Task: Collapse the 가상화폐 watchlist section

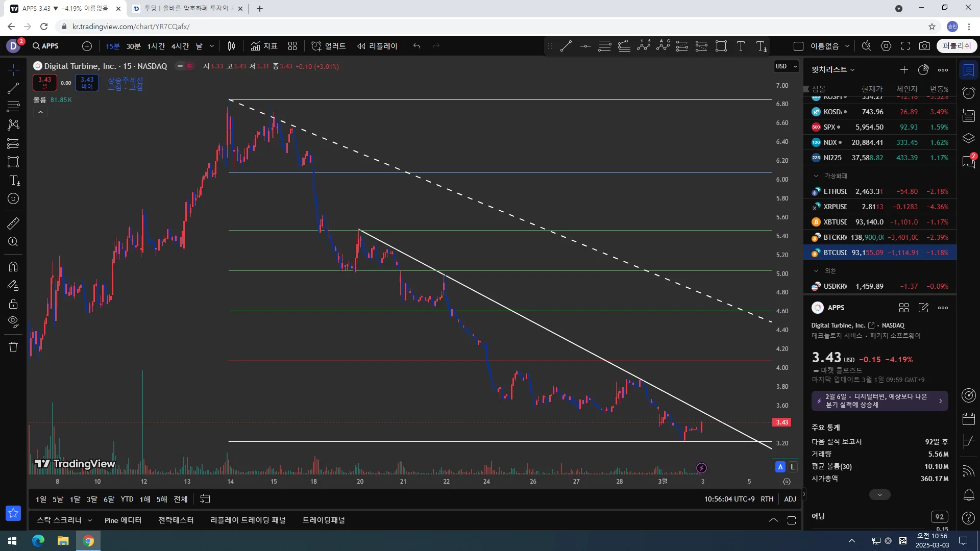Action: [x=816, y=176]
